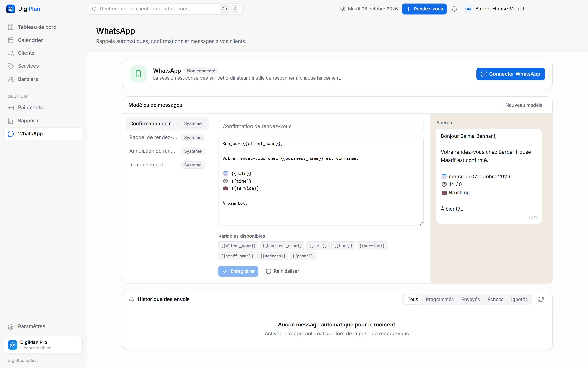The image size is (588, 368).
Task: Open the DigiStudio.dev link
Action: tap(22, 360)
